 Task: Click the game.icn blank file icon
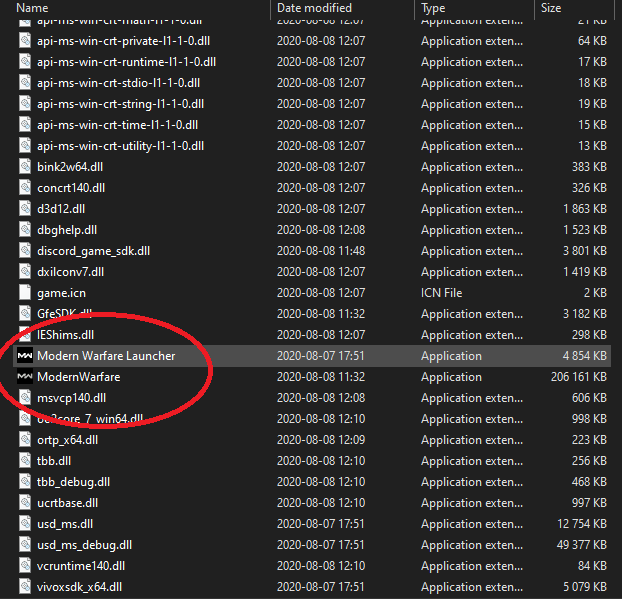coord(25,293)
